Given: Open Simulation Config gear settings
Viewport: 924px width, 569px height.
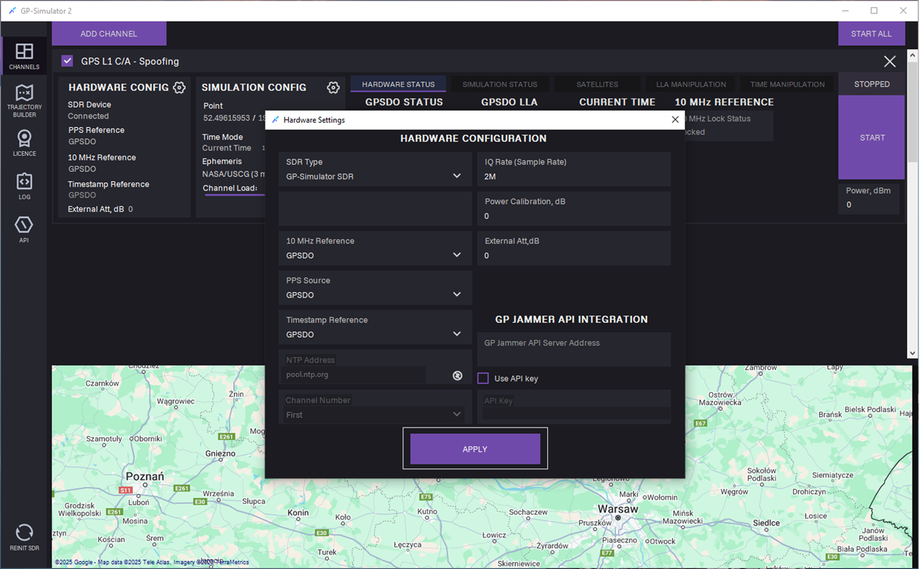Looking at the screenshot, I should [x=333, y=87].
